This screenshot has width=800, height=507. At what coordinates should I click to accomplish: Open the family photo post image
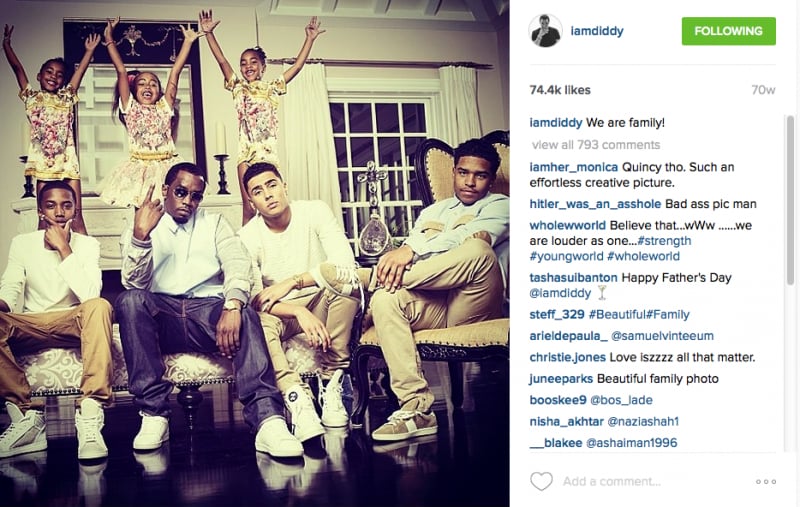point(255,254)
